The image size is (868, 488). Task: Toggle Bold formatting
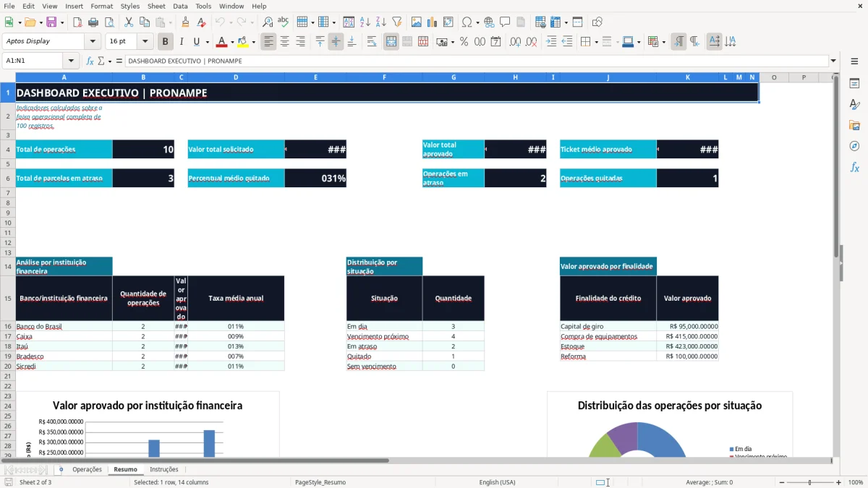tap(165, 42)
